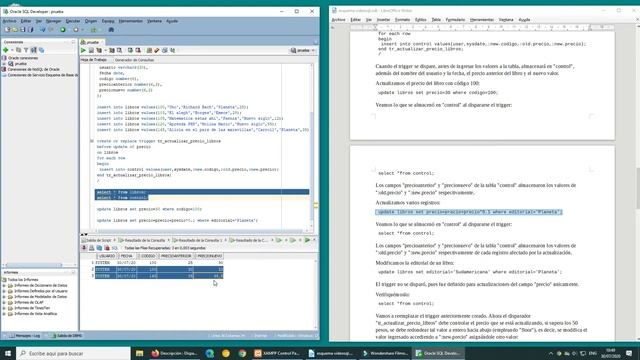Add a new connection with the green plus
The image size is (640, 360).
pos(6,50)
